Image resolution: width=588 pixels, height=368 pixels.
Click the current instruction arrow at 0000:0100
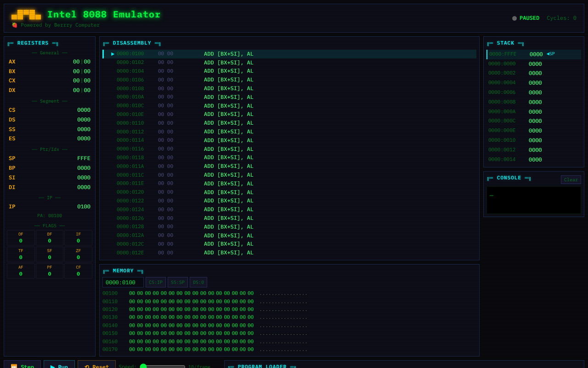[113, 54]
